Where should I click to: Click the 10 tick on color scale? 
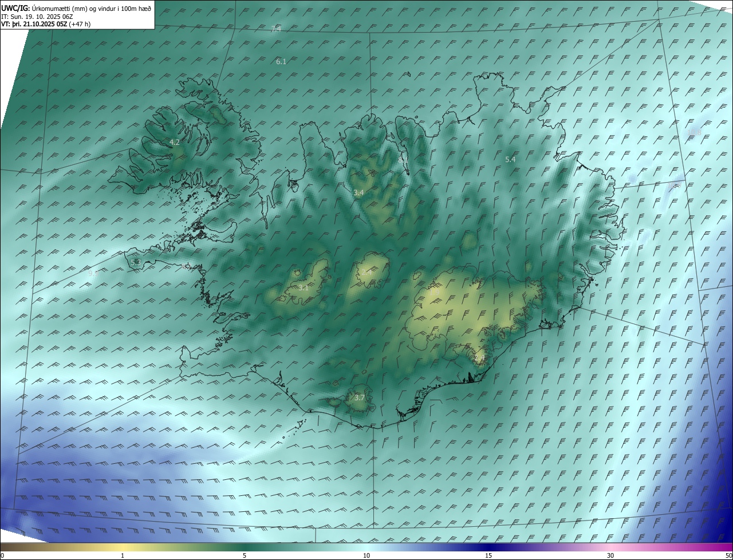coord(366,555)
